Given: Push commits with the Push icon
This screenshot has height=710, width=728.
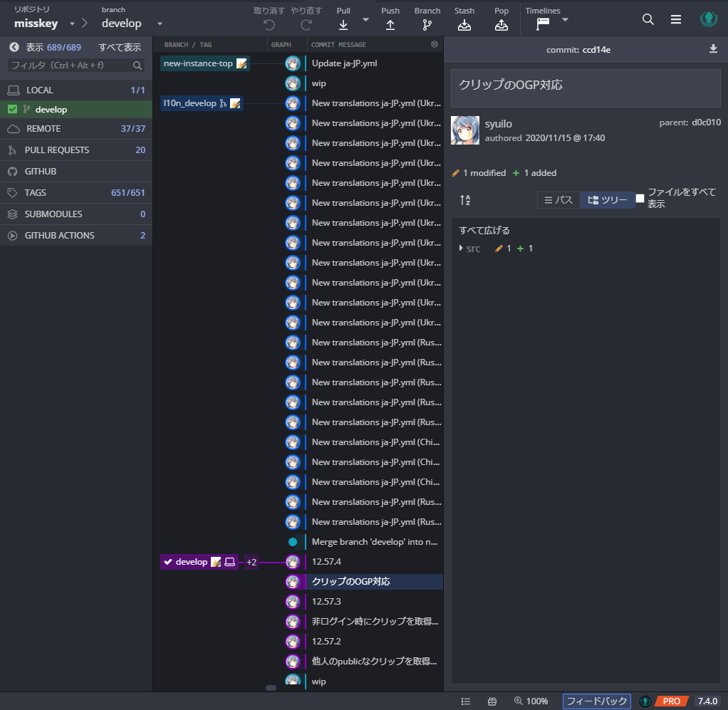Looking at the screenshot, I should pos(390,25).
